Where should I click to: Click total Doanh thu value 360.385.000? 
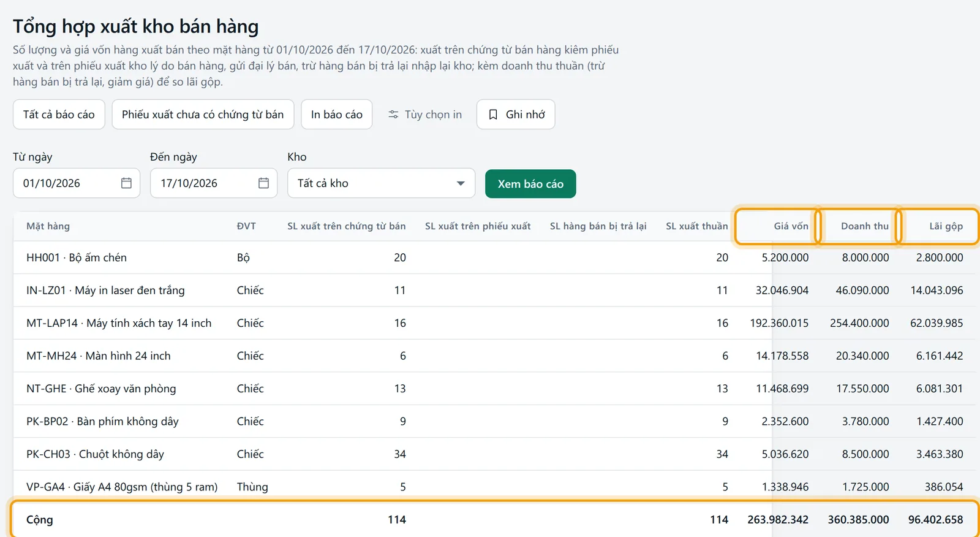858,520
